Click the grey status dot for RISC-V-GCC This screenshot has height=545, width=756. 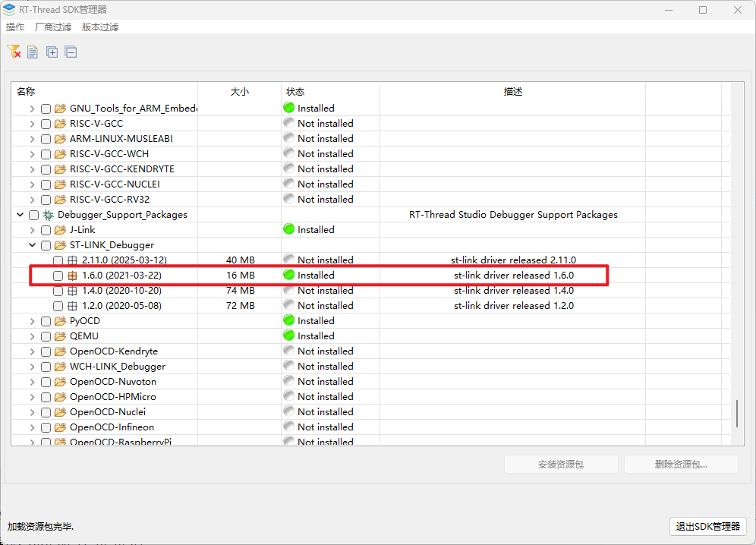click(x=288, y=122)
